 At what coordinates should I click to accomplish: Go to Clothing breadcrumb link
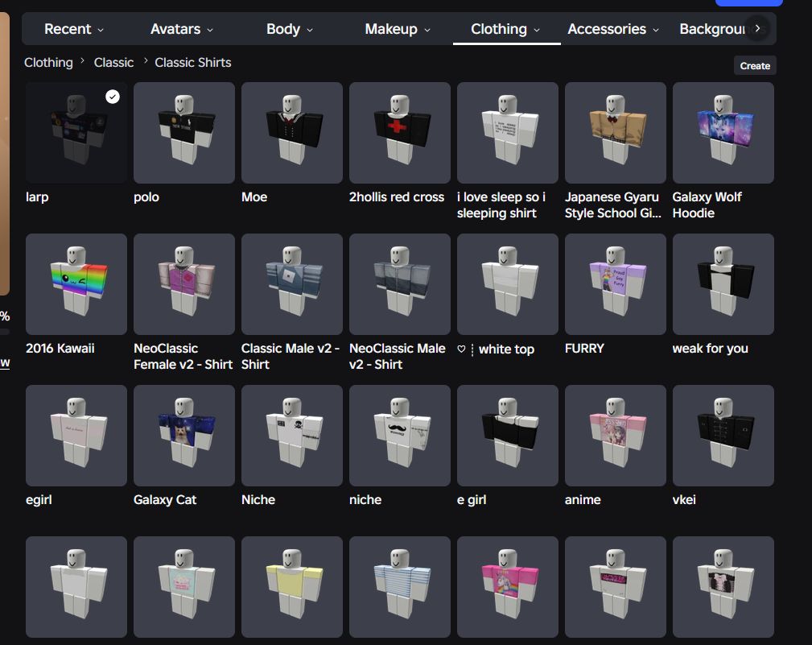[48, 63]
